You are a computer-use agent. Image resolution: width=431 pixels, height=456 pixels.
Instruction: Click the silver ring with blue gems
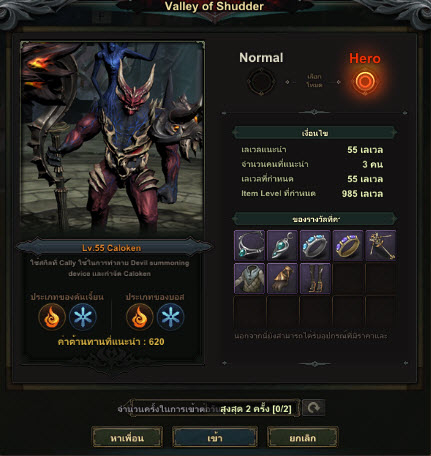pos(315,245)
